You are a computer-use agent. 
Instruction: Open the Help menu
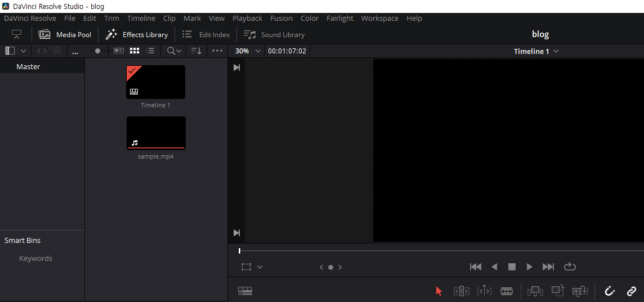[414, 19]
